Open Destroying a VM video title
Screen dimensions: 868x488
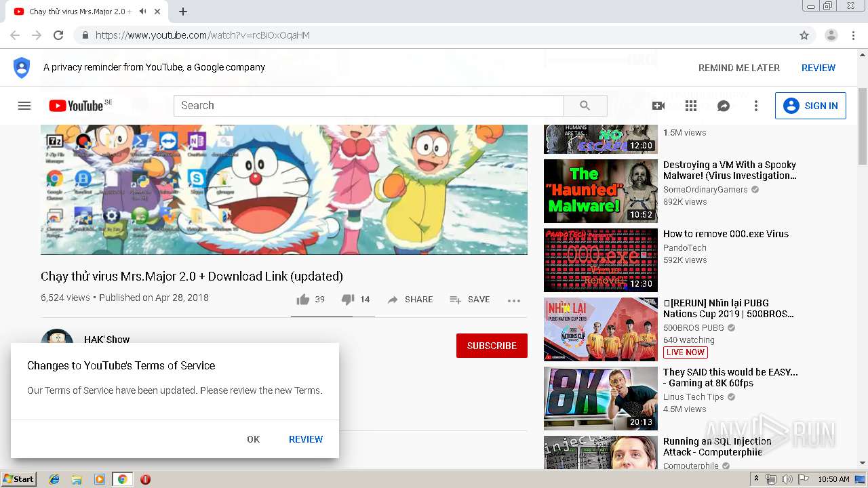tap(730, 170)
